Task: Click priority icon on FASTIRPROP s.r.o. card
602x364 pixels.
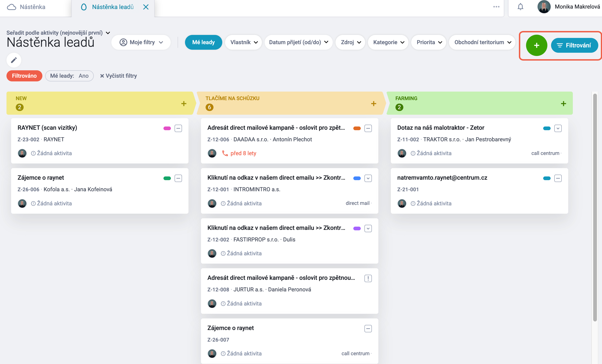Action: [x=368, y=228]
